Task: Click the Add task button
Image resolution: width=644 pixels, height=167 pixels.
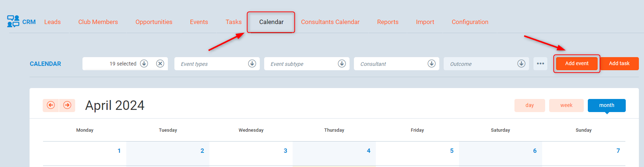Action: click(619, 64)
